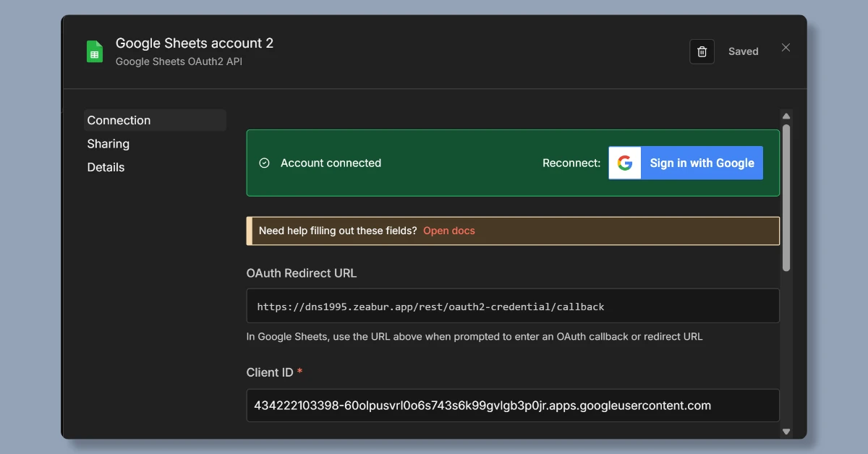Open the Connection tab

tap(155, 120)
